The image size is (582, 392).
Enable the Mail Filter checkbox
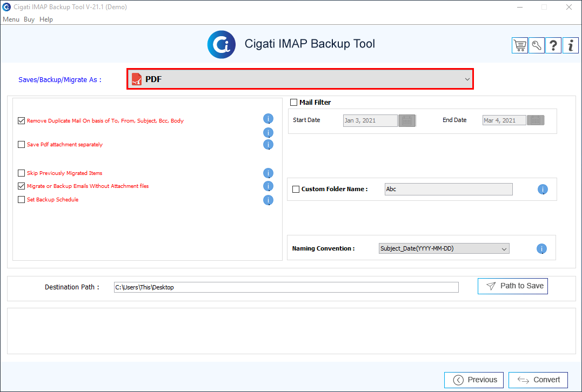(x=293, y=103)
